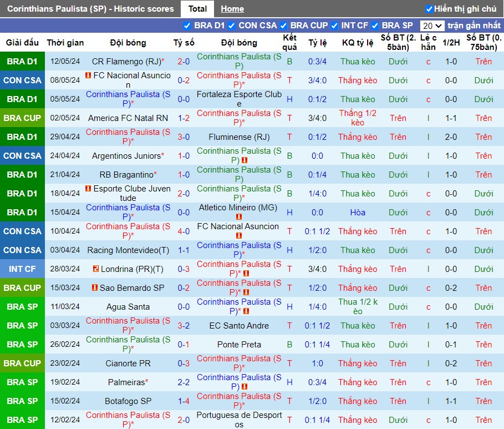504x429 pixels.
Task: Select the date 12/05/24
Action: click(x=65, y=62)
